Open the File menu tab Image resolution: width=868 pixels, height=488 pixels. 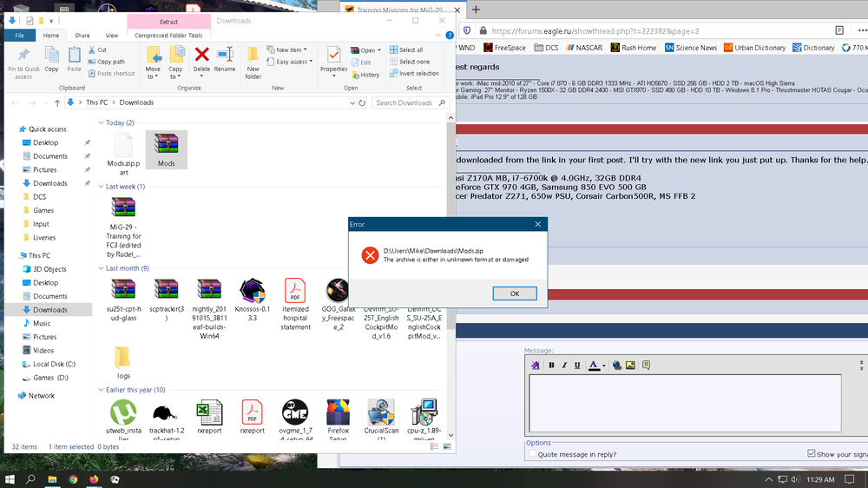click(x=19, y=35)
